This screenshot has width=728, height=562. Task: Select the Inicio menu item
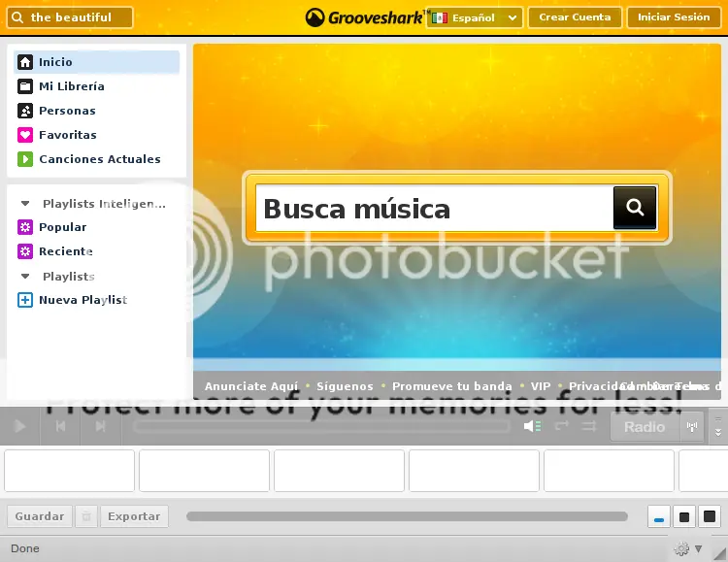click(x=96, y=62)
